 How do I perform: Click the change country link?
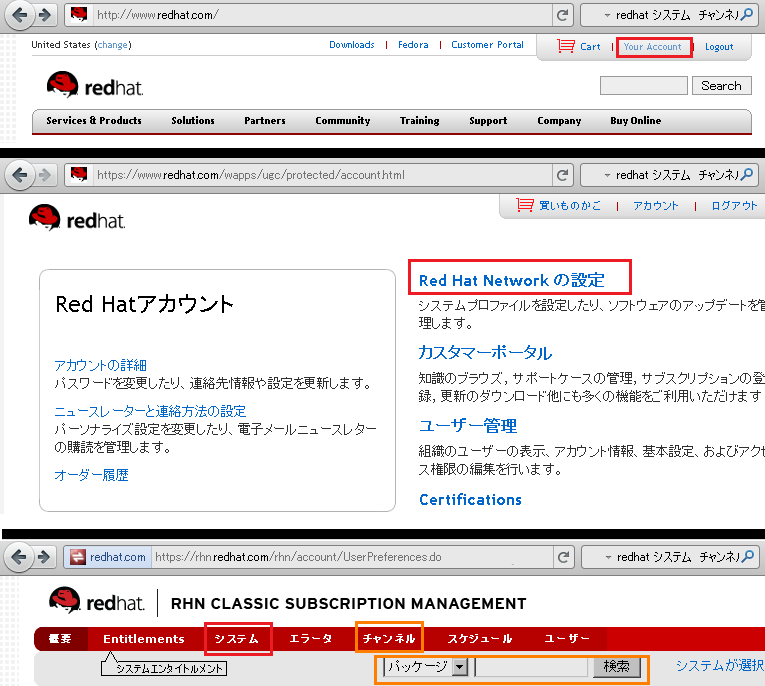click(113, 45)
